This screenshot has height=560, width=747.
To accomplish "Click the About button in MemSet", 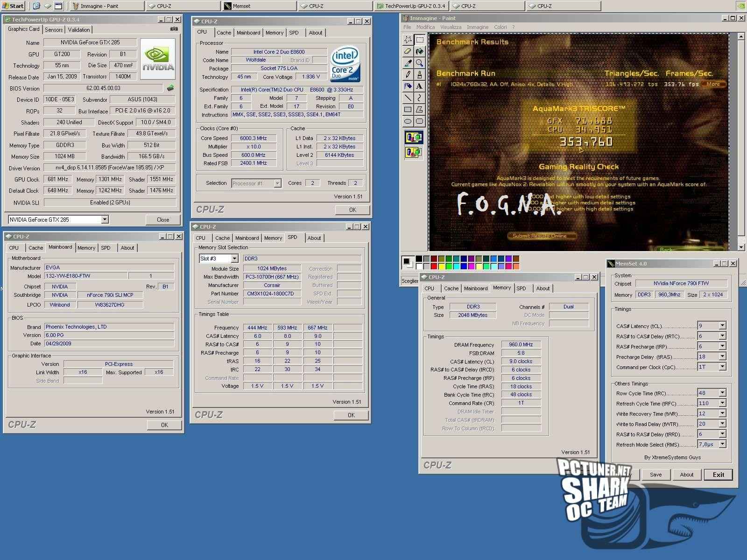I will click(x=686, y=475).
